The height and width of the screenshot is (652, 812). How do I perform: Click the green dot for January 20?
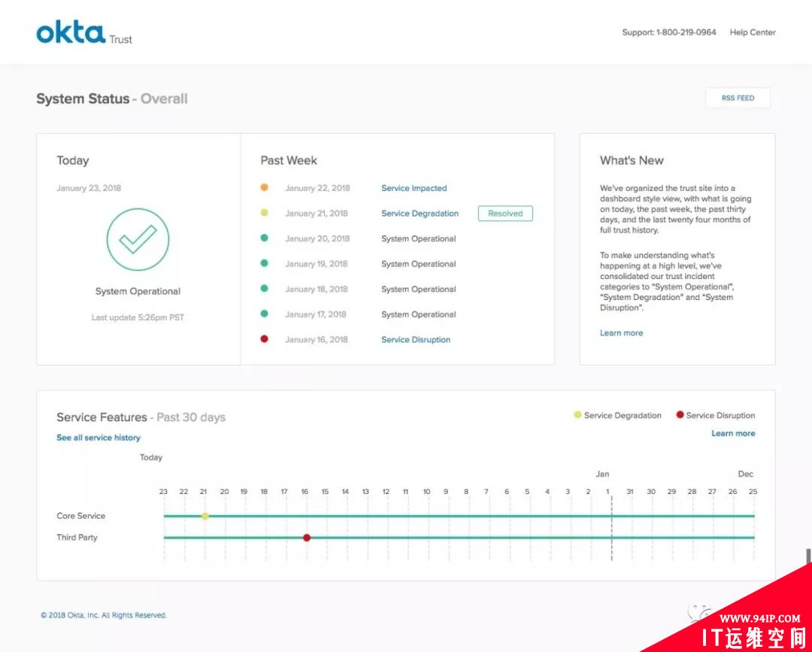(264, 238)
